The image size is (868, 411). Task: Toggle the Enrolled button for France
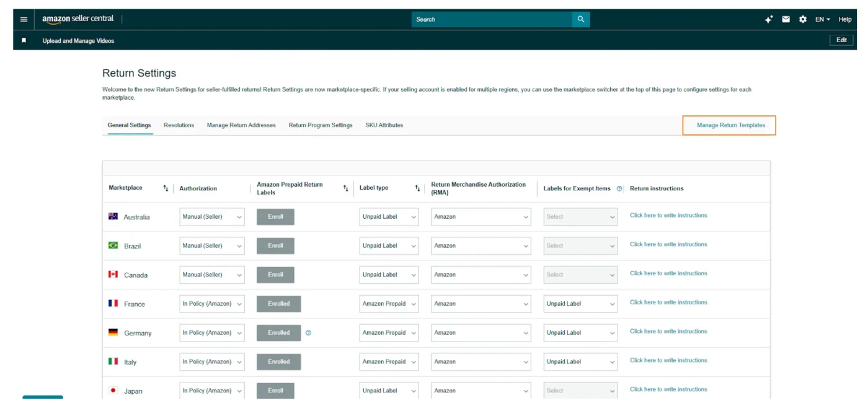tap(278, 304)
